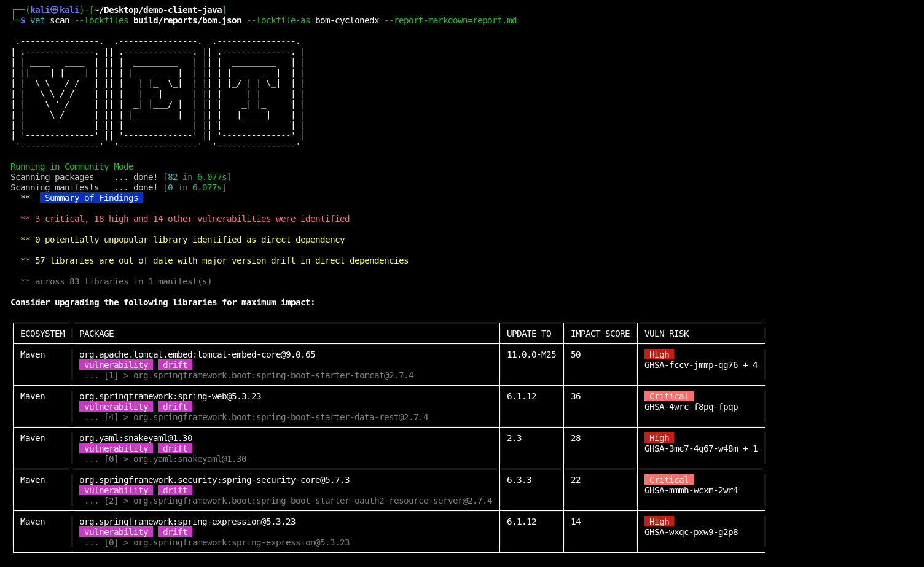Click the PACKAGE column header
Image resolution: width=924 pixels, height=567 pixels.
[96, 334]
